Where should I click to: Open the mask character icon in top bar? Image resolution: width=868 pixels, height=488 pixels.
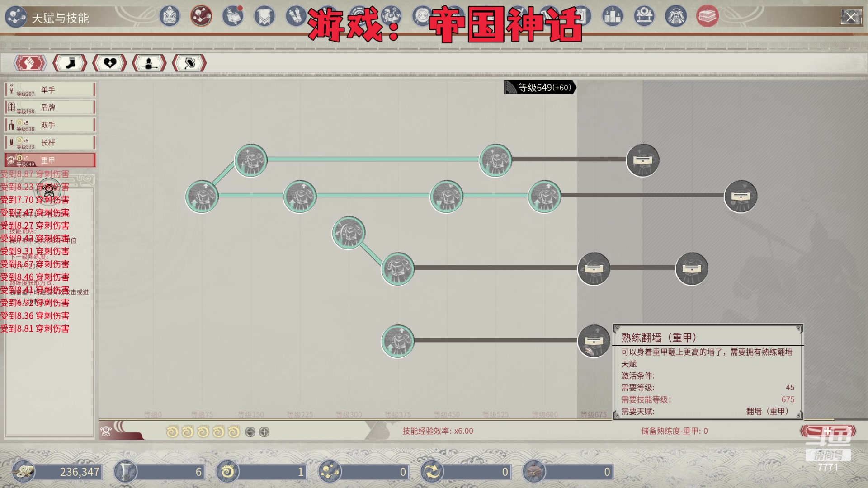click(170, 17)
